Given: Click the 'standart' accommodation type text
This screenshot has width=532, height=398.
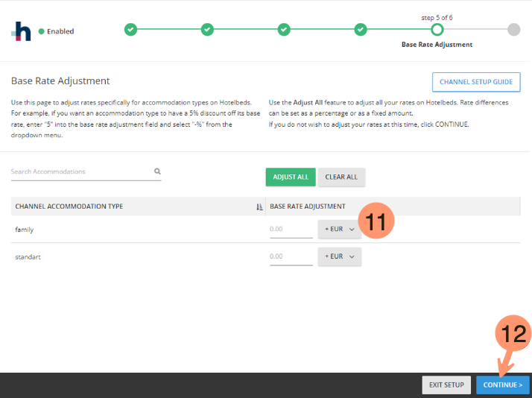Looking at the screenshot, I should click(28, 257).
